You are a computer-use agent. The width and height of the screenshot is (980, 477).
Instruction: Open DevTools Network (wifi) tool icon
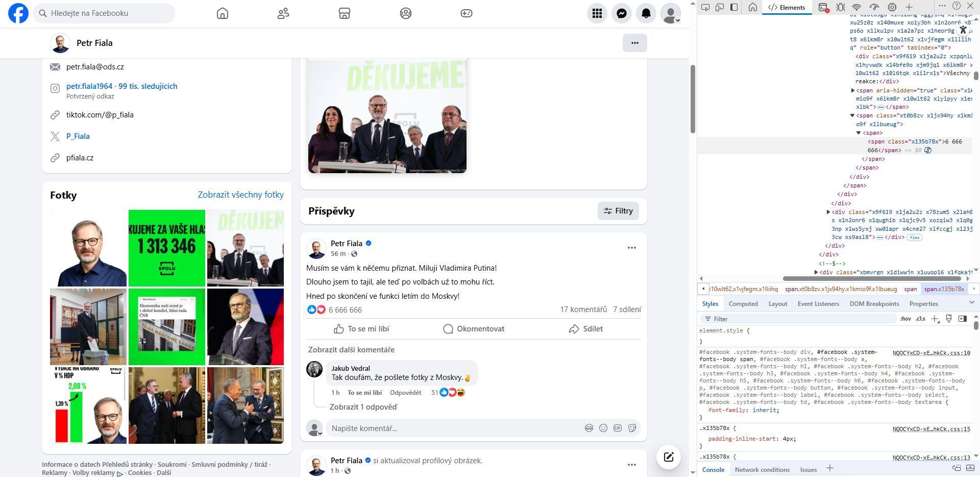pos(857,7)
